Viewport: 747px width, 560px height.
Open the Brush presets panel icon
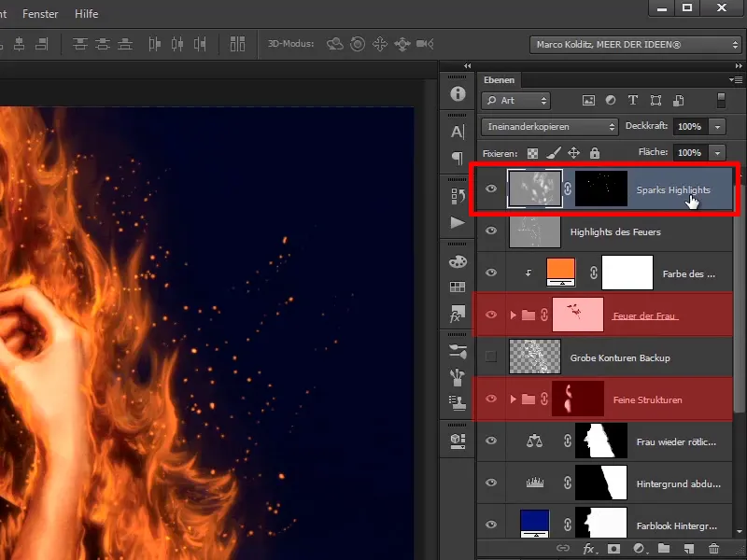pos(458,352)
